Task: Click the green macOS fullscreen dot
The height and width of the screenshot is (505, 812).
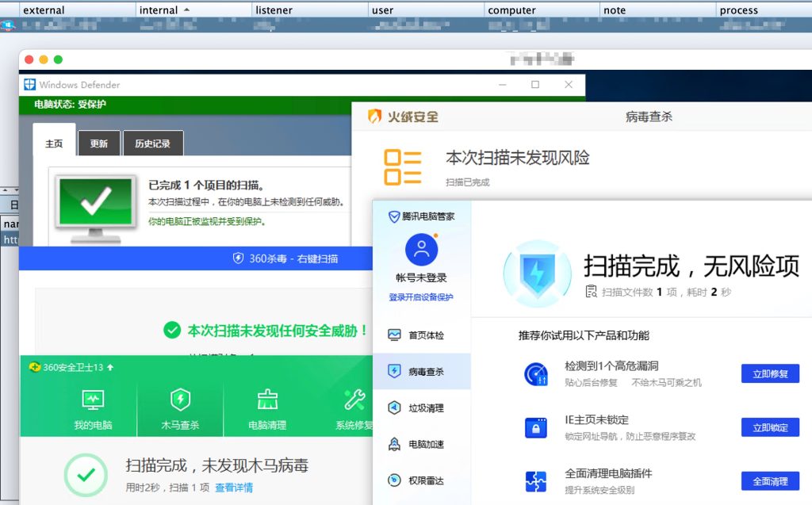Action: click(x=58, y=59)
